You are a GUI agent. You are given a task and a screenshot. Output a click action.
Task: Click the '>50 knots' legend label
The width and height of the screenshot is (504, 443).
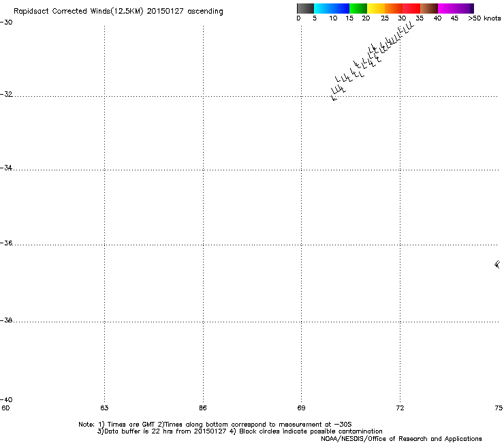point(484,18)
